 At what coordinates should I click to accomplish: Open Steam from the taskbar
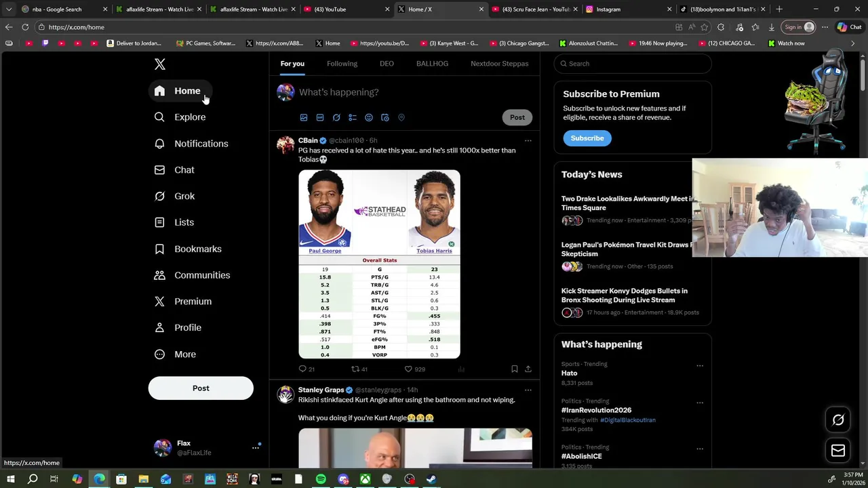(431, 479)
